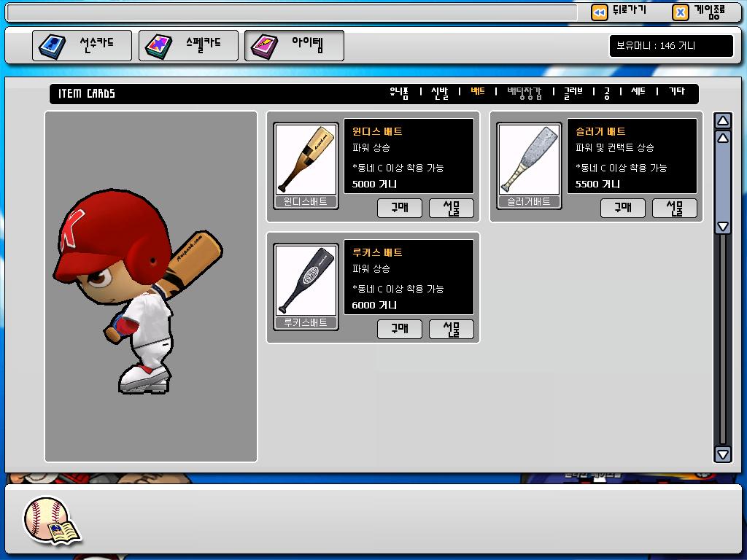Click the 보유머니 : 146 거니 balance display
Screen dimensions: 747x560
point(671,46)
